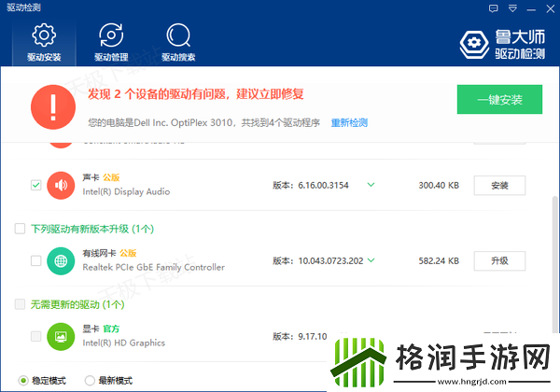Click the red exclamation warning icon
The width and height of the screenshot is (560, 392).
point(53,106)
